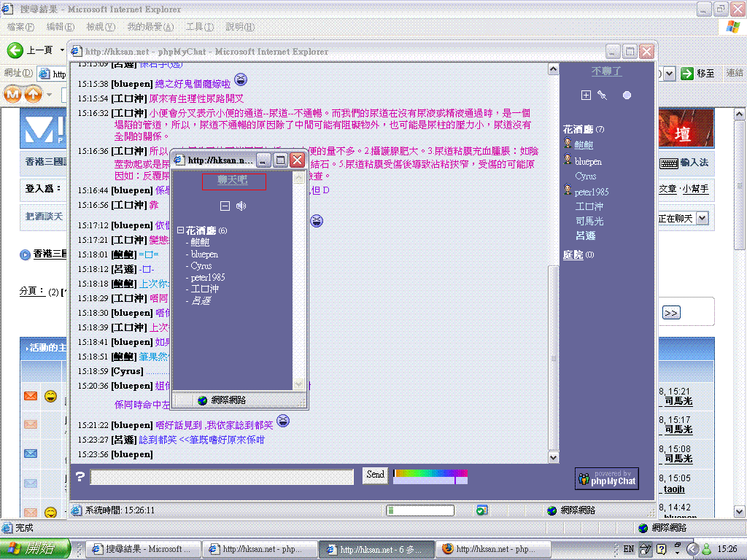Viewport: 747px width, 560px height.
Task: Click the avatar icon next to bluepen in right panel
Action: (x=568, y=159)
